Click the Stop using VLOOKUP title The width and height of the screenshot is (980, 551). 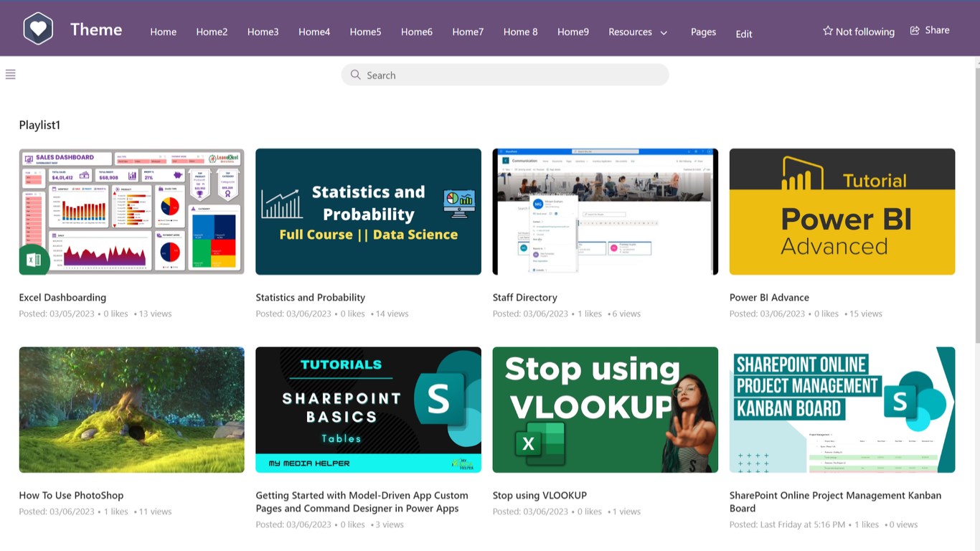pyautogui.click(x=540, y=495)
